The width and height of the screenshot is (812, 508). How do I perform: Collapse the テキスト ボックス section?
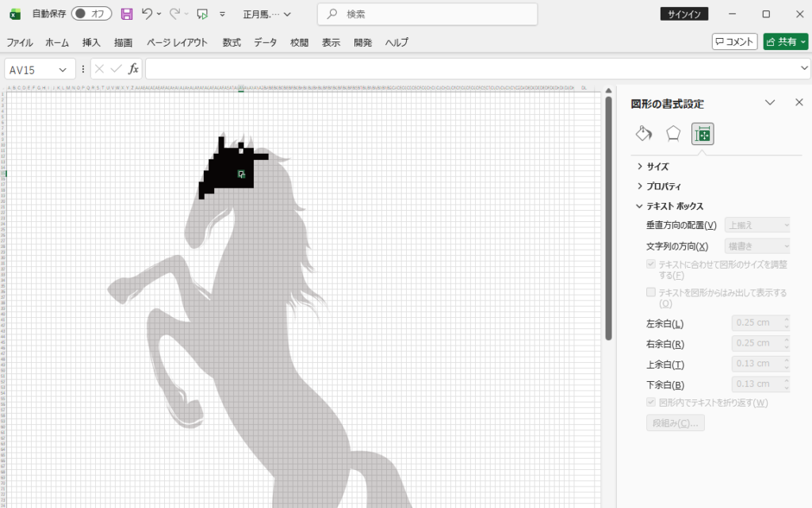click(x=674, y=206)
